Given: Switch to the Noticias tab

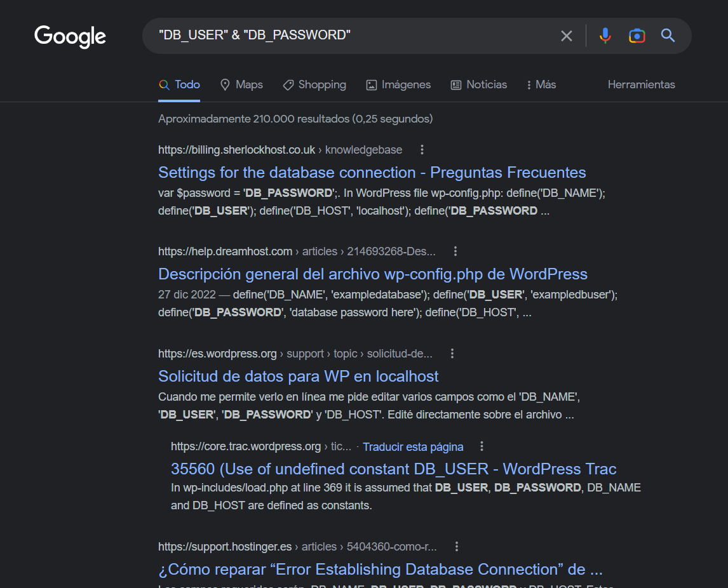Looking at the screenshot, I should 479,85.
